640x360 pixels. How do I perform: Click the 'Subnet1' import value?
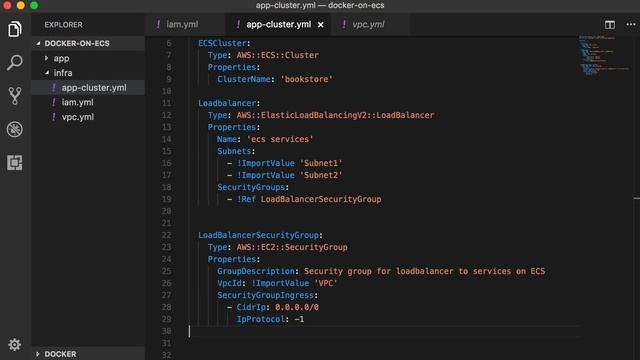coord(321,163)
